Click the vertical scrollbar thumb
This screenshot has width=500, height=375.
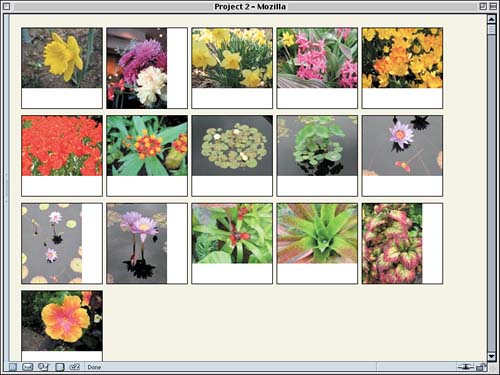492,29
